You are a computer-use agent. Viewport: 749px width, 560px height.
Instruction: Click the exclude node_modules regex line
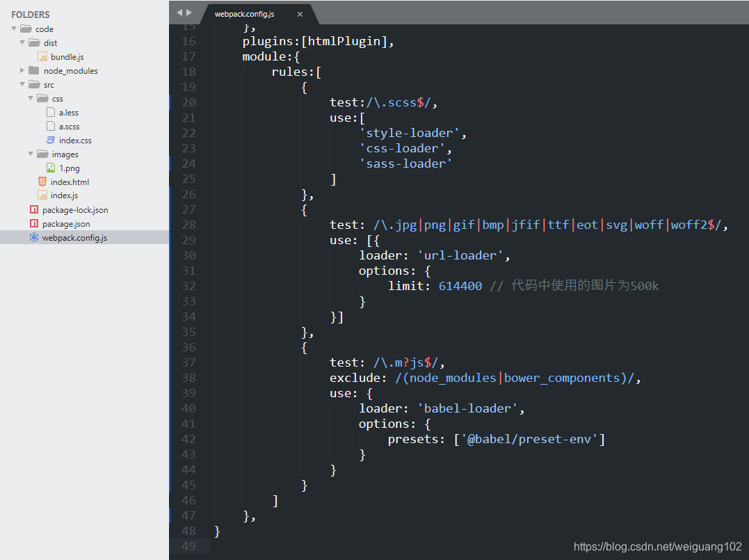(x=485, y=378)
